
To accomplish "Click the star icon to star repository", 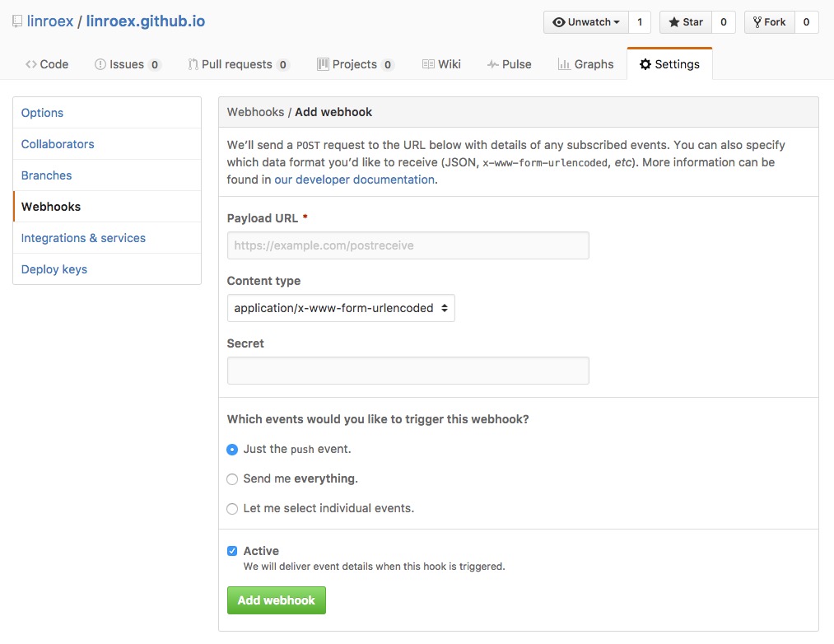I will [674, 22].
